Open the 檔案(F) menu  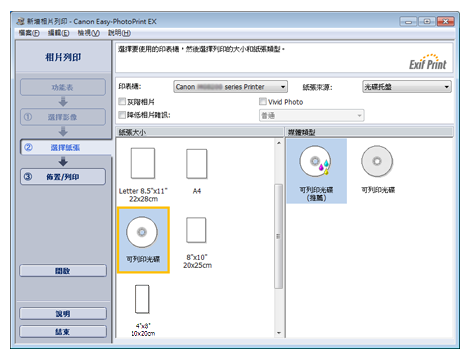click(29, 33)
